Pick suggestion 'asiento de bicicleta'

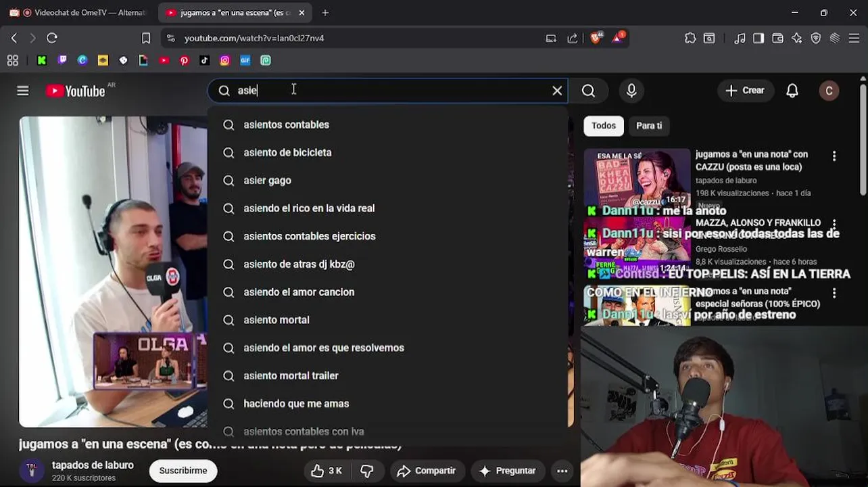(388, 152)
